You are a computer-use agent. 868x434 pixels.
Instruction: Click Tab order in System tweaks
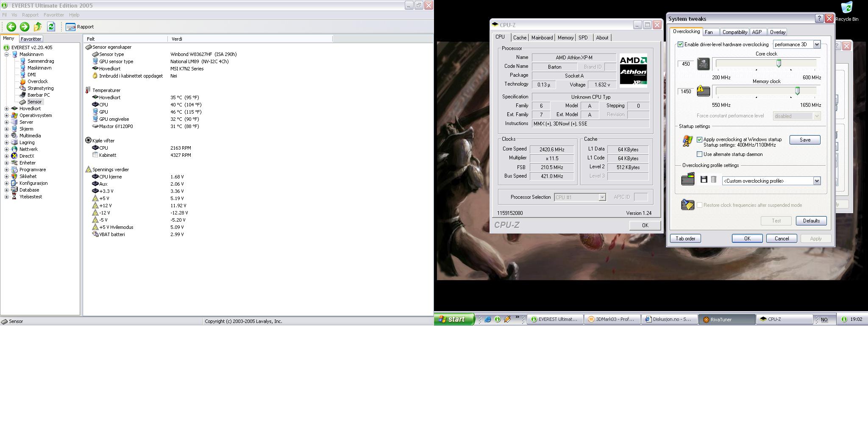(685, 239)
